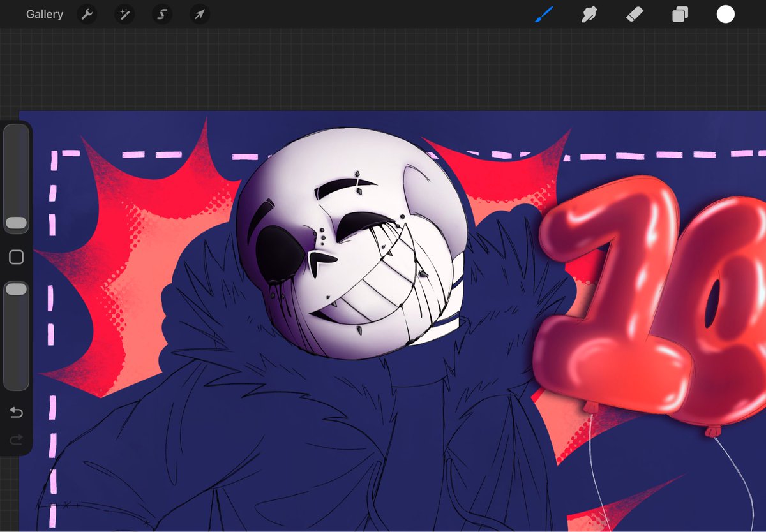Select the Smudge tool
The width and height of the screenshot is (766, 532).
(x=589, y=14)
